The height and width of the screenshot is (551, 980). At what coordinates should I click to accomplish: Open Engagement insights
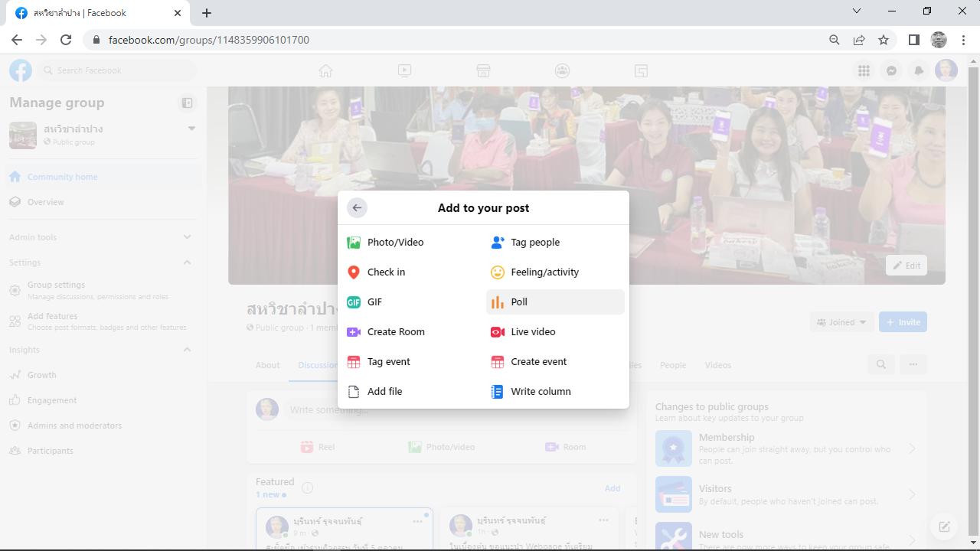click(x=103, y=400)
